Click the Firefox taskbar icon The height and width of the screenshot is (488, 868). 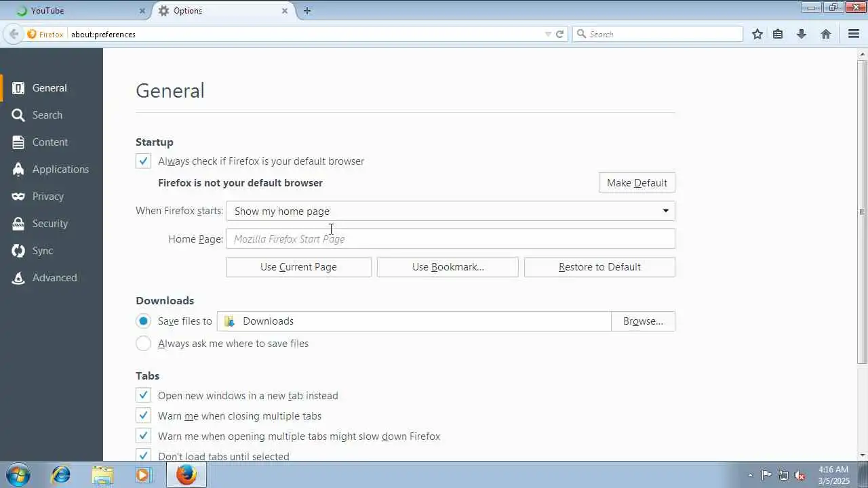tap(186, 474)
